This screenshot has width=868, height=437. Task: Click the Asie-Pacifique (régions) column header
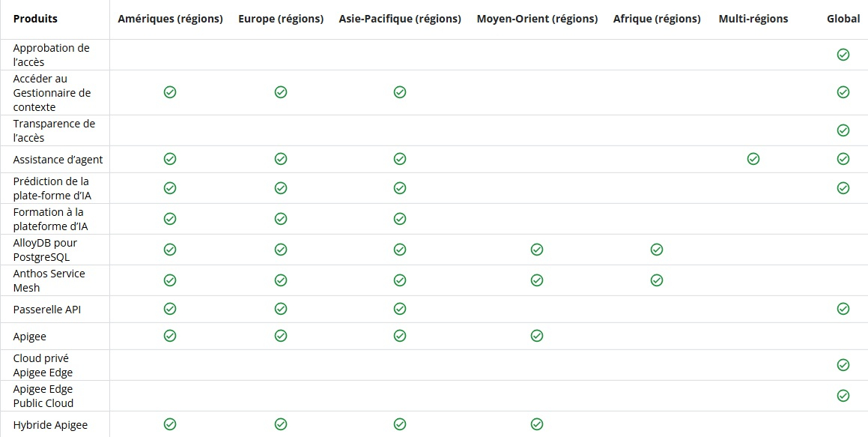(x=400, y=19)
